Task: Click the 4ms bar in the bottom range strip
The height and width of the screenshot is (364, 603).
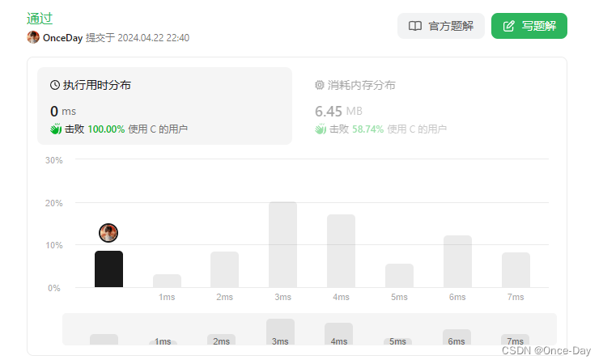Action: click(339, 333)
